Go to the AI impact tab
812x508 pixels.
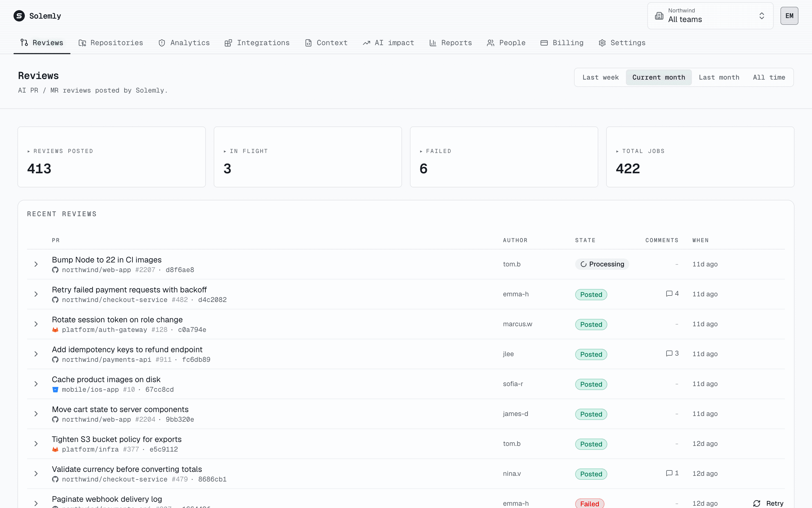(x=388, y=43)
